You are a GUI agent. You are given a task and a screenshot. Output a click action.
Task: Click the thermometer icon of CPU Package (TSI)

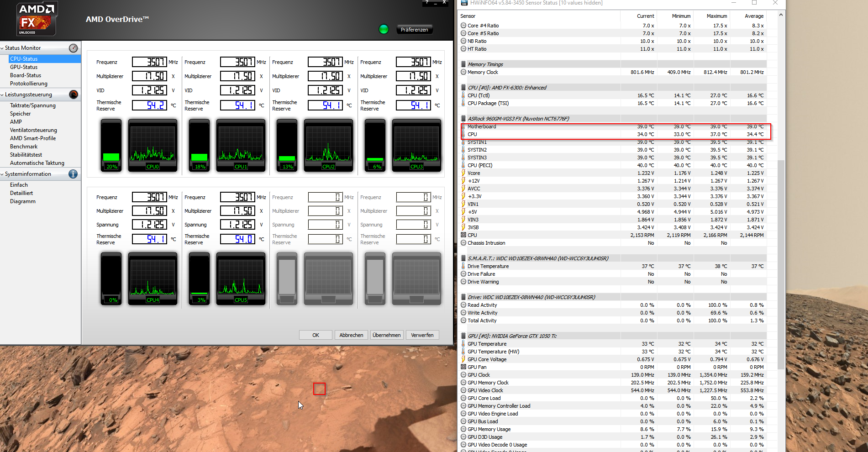(463, 103)
